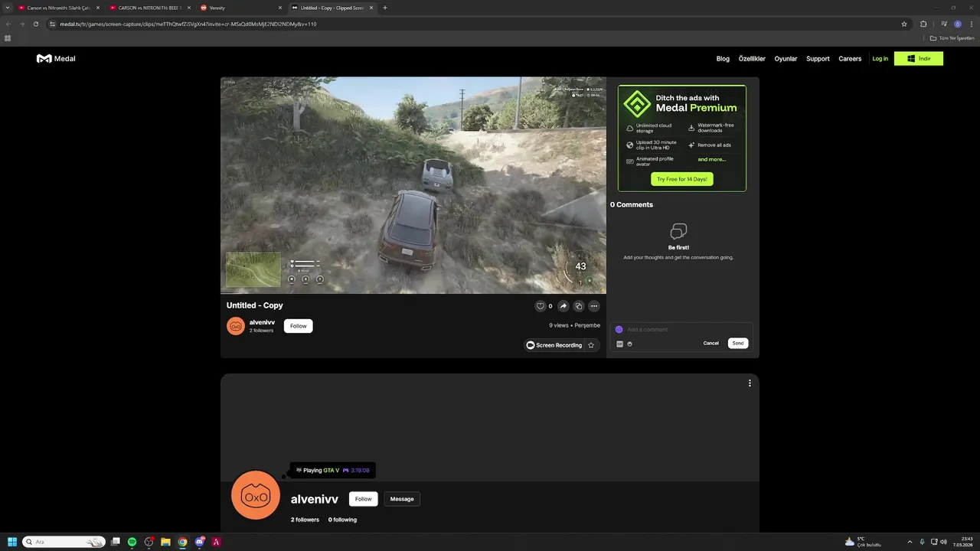Image resolution: width=980 pixels, height=551 pixels.
Task: Open alvenivv's small avatar under video
Action: [236, 326]
